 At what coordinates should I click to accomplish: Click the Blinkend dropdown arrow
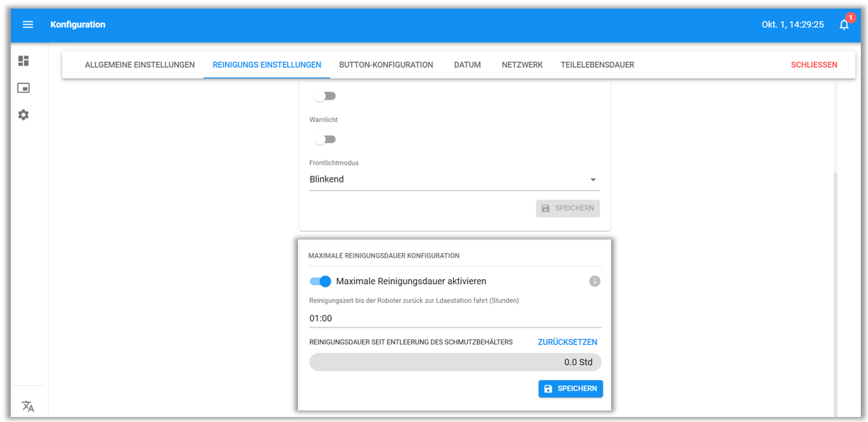(x=593, y=180)
